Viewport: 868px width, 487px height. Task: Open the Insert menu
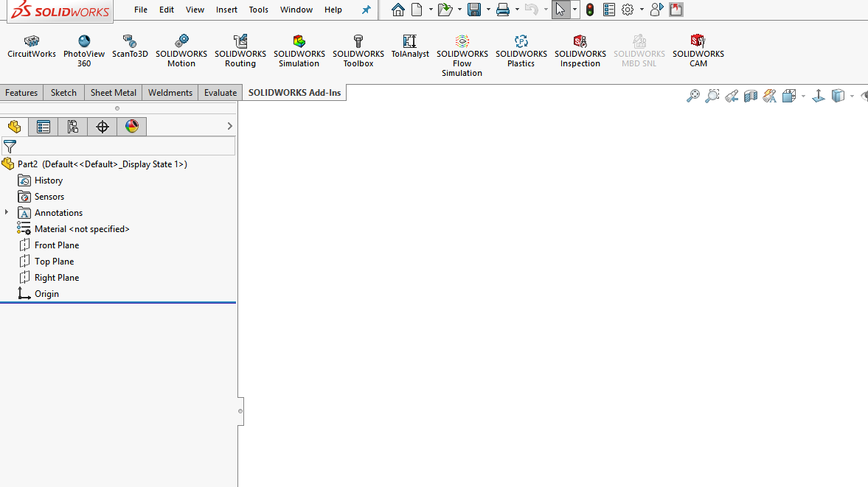tap(226, 10)
